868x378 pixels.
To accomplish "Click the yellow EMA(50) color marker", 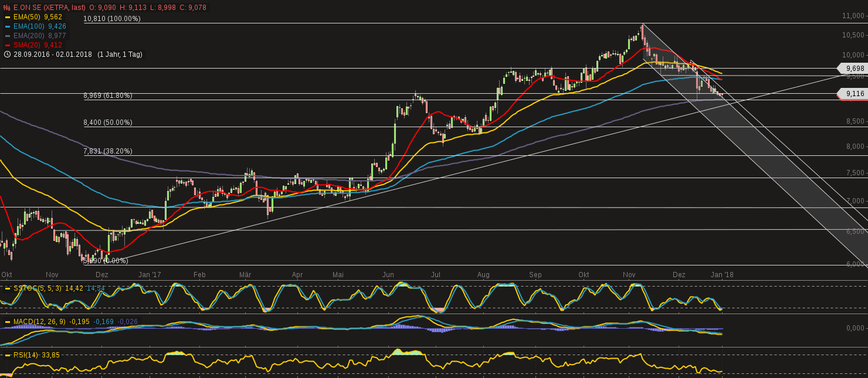I will [x=7, y=17].
